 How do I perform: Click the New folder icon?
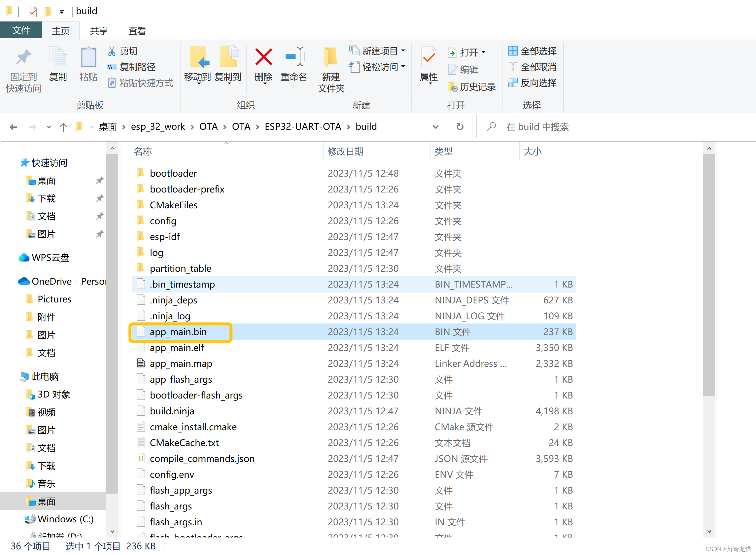tap(330, 57)
